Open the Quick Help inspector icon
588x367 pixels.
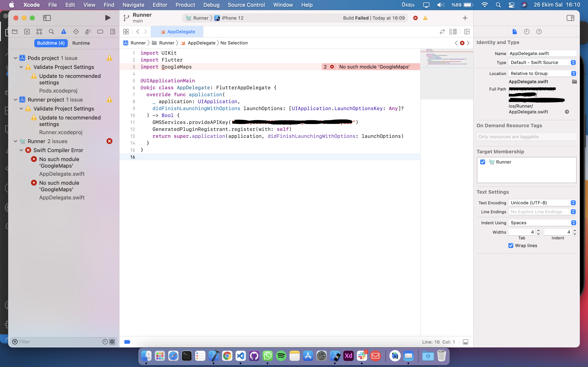539,32
